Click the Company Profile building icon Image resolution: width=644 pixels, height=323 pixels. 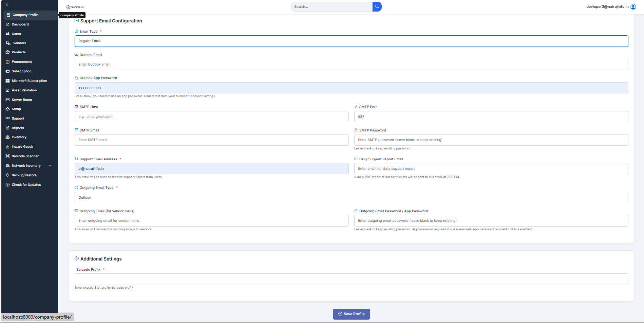[8, 15]
